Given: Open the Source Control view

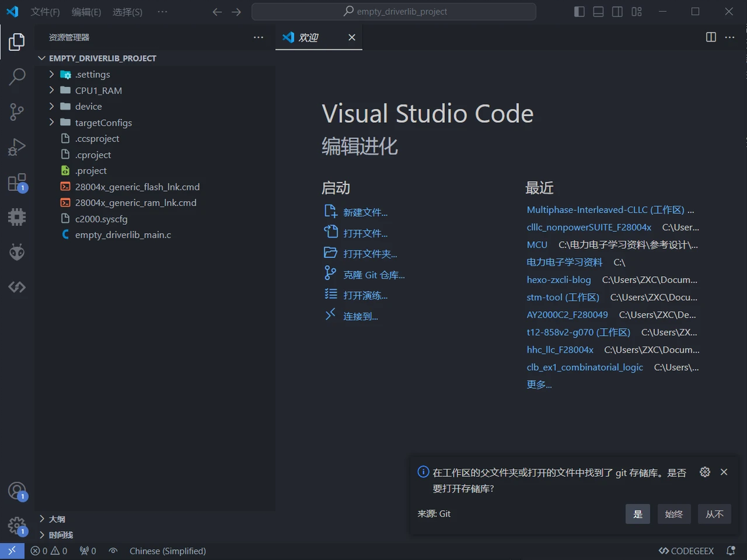Looking at the screenshot, I should click(x=17, y=112).
